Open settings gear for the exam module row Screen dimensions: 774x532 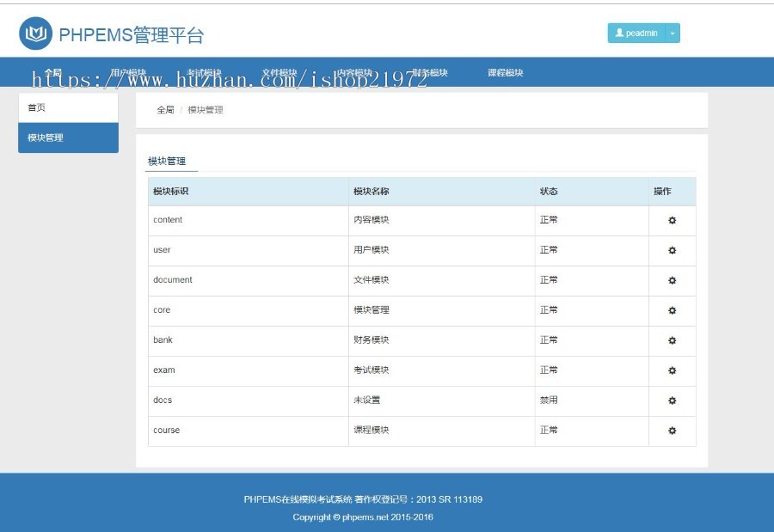[673, 370]
